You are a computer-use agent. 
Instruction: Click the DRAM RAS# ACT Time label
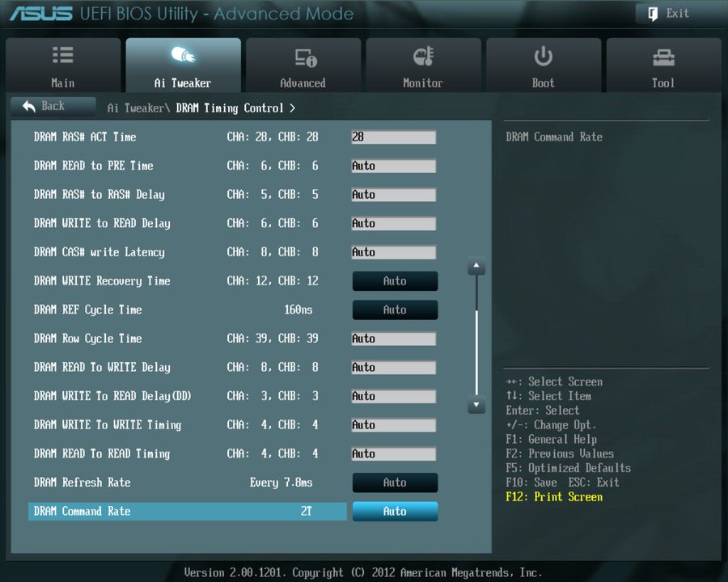coord(85,137)
